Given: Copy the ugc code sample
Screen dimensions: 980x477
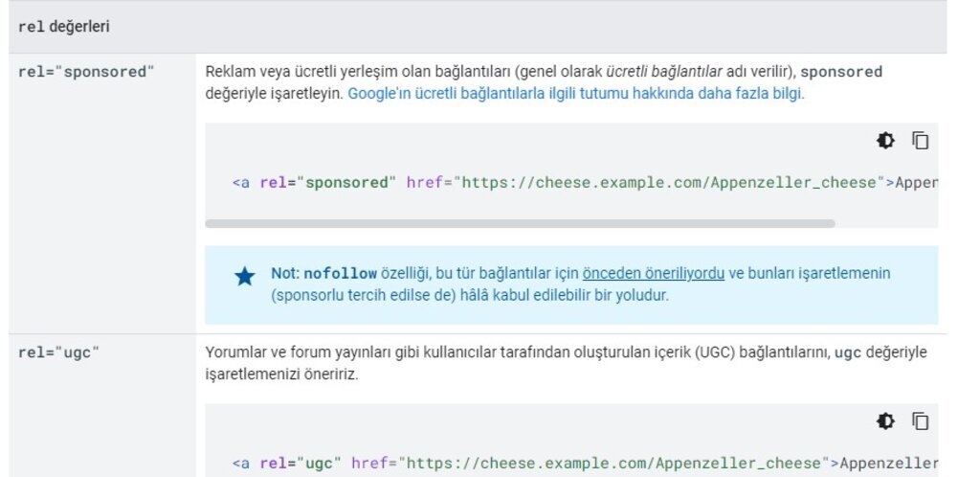Looking at the screenshot, I should click(x=920, y=421).
